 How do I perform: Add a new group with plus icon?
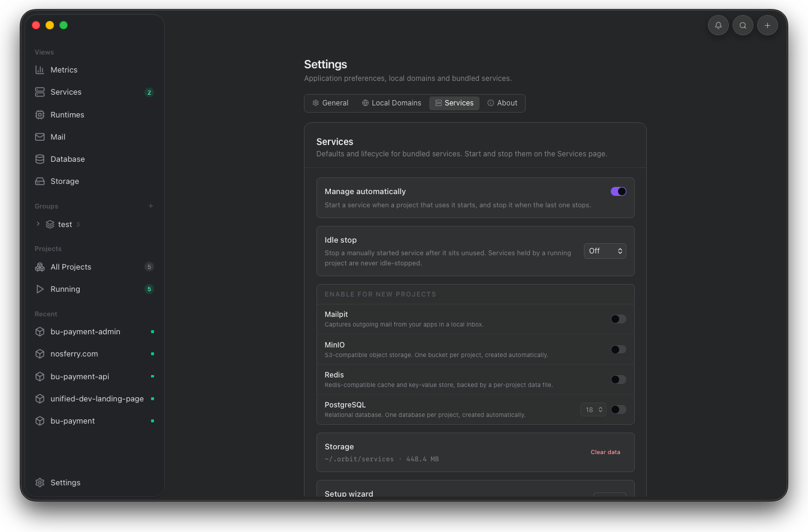click(x=150, y=206)
